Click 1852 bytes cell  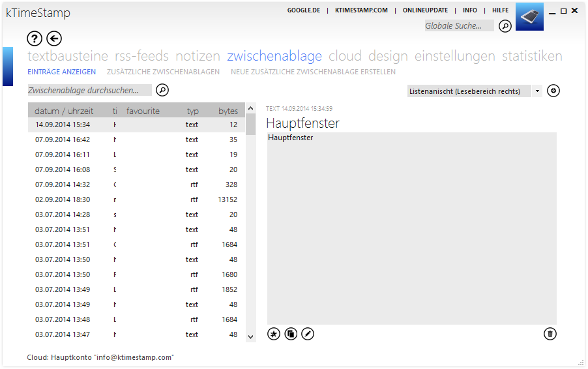click(x=229, y=289)
